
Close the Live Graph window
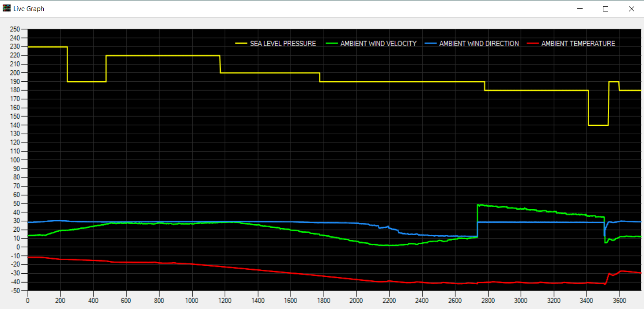point(631,9)
